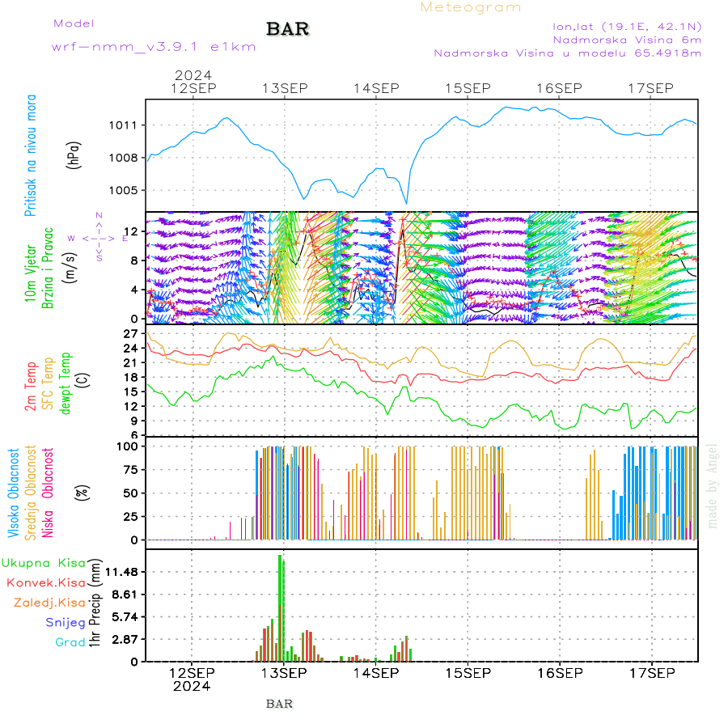Click the "5.74" precipitation axis value
The image size is (728, 728).
pos(125,617)
